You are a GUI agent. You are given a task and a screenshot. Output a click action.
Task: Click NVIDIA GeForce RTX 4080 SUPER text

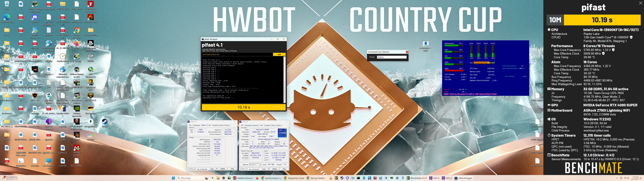click(610, 105)
